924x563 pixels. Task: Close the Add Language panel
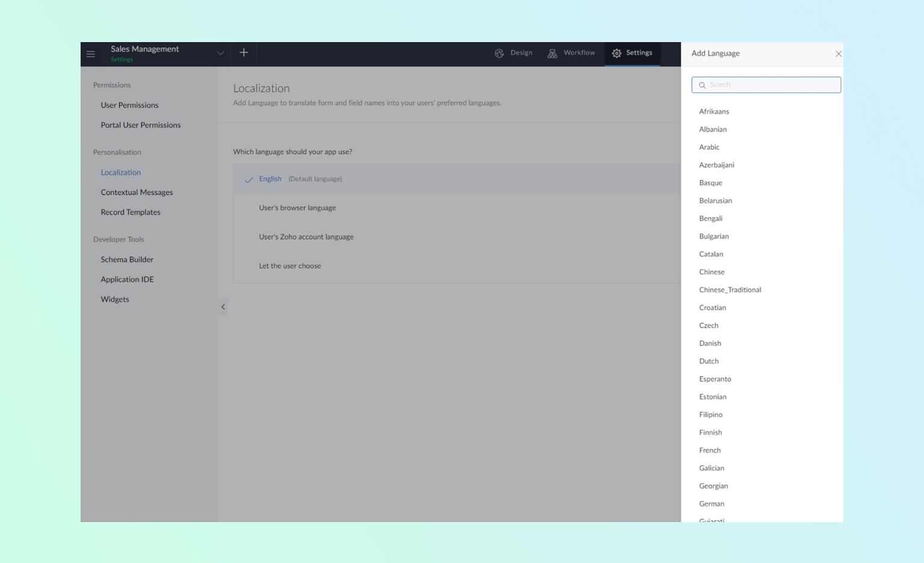click(838, 54)
